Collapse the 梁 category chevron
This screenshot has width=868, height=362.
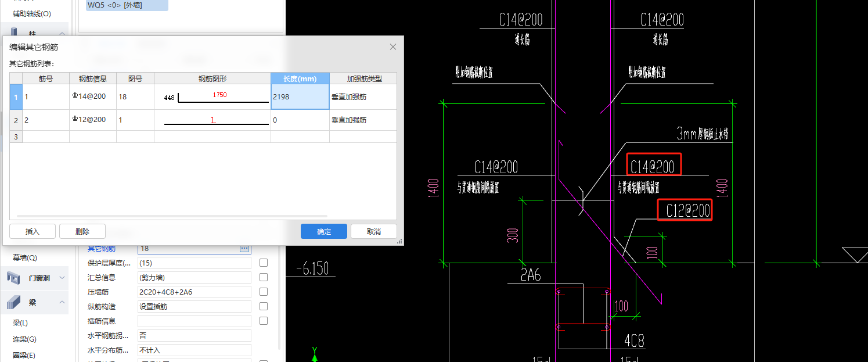tap(62, 302)
